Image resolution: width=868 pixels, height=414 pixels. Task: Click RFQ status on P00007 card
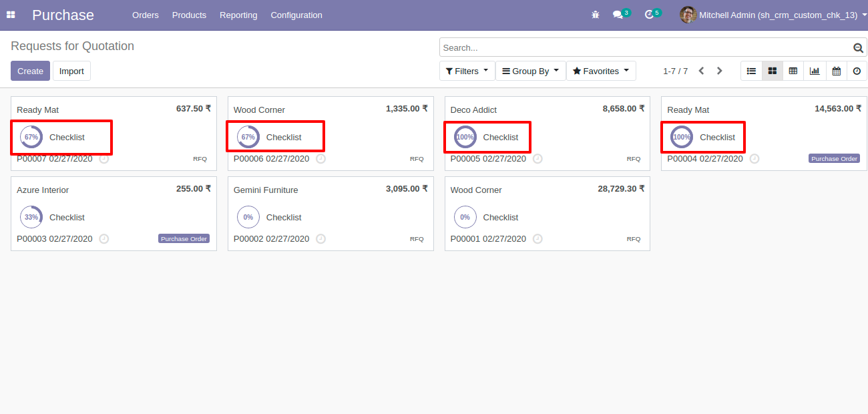(200, 159)
